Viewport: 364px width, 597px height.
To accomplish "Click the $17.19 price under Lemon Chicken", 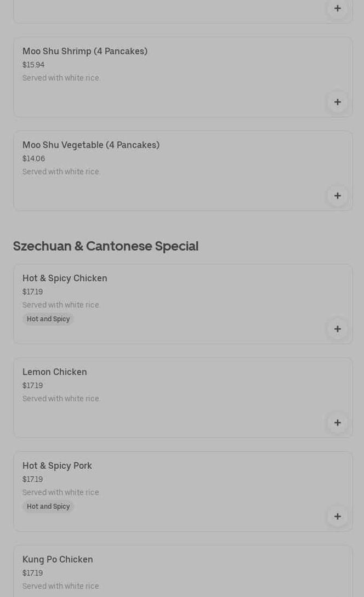I will coord(32,385).
